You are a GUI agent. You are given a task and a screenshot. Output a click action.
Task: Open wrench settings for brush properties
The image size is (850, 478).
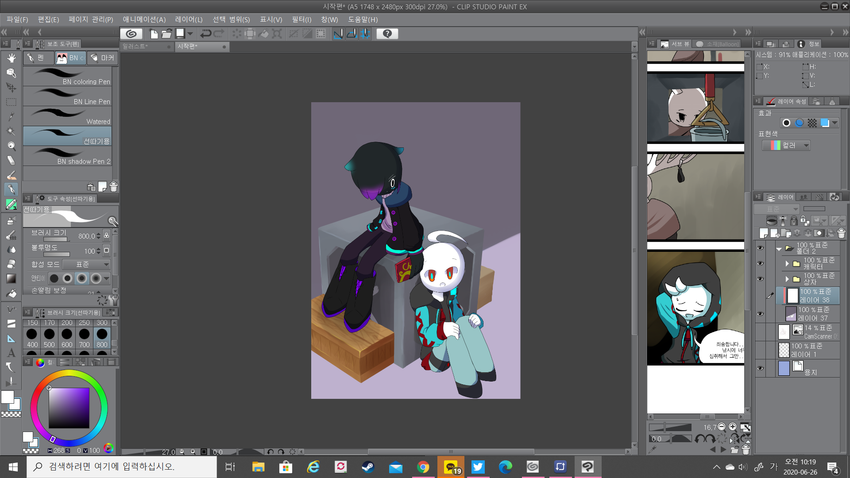[x=114, y=300]
